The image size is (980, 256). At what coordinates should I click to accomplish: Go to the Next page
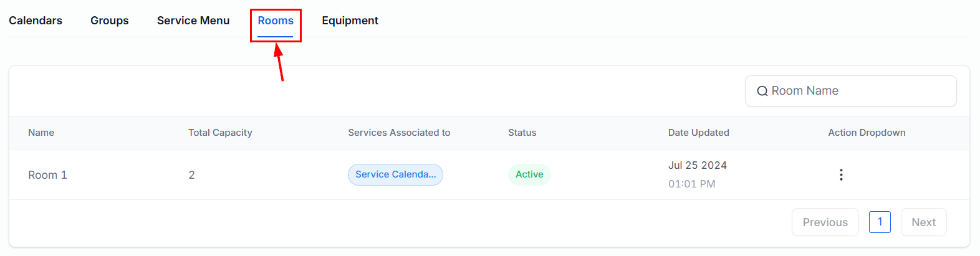(x=923, y=222)
